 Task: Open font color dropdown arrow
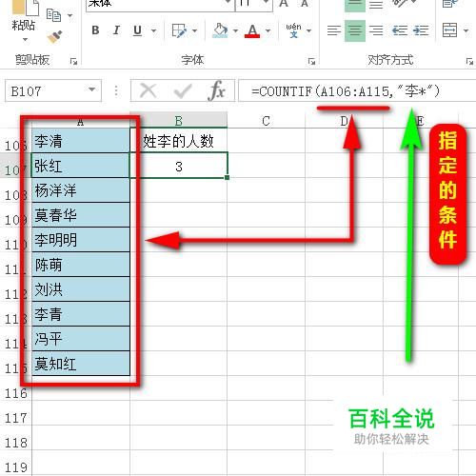[x=268, y=30]
